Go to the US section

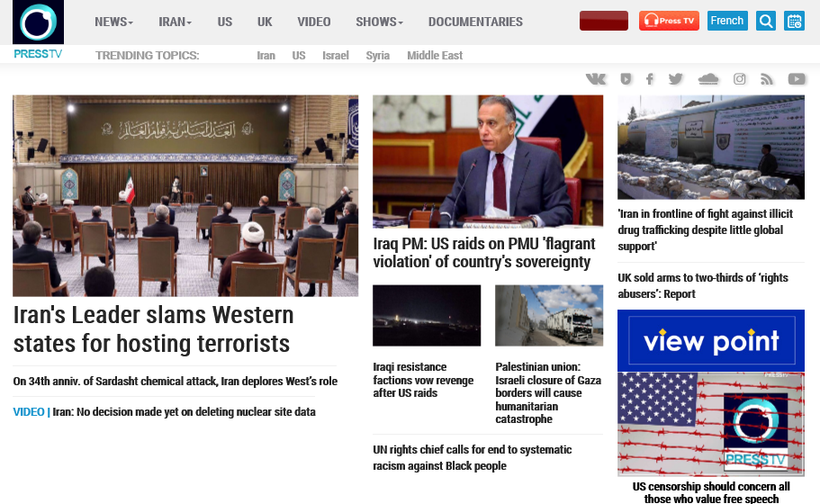[x=225, y=22]
